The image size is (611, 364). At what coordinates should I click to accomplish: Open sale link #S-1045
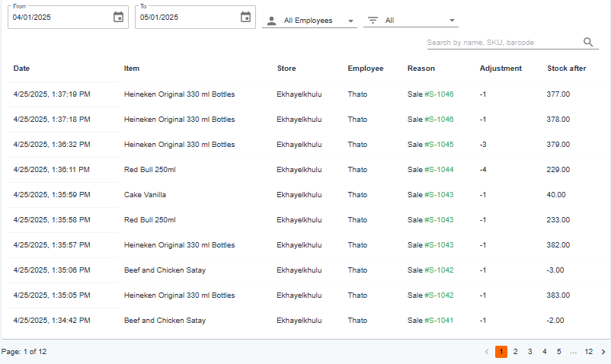point(439,145)
